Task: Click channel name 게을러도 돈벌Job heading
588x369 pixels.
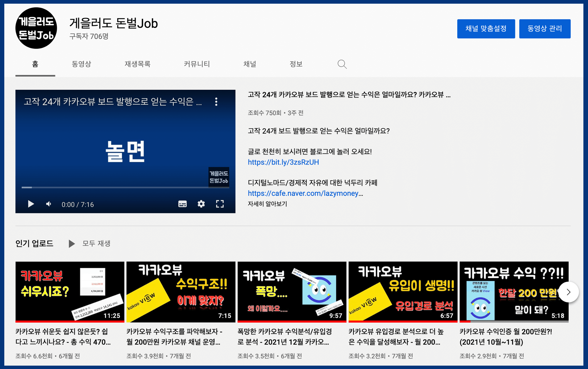Action: (x=114, y=23)
